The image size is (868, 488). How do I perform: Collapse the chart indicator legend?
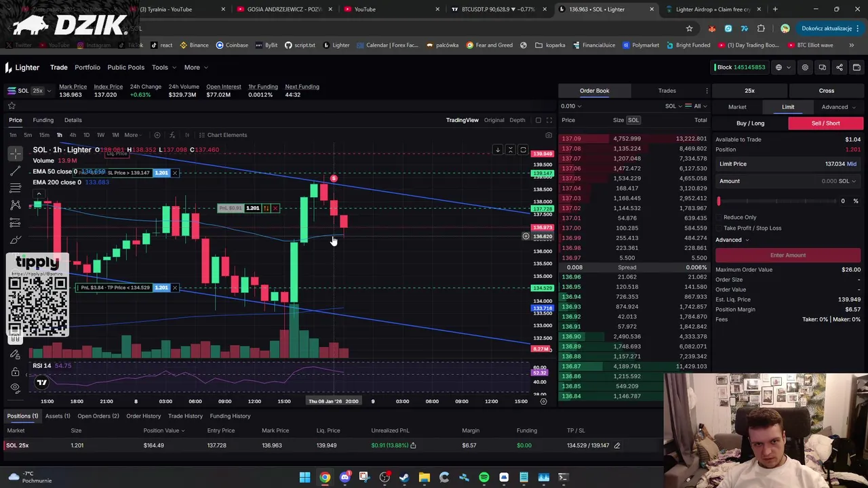click(39, 192)
